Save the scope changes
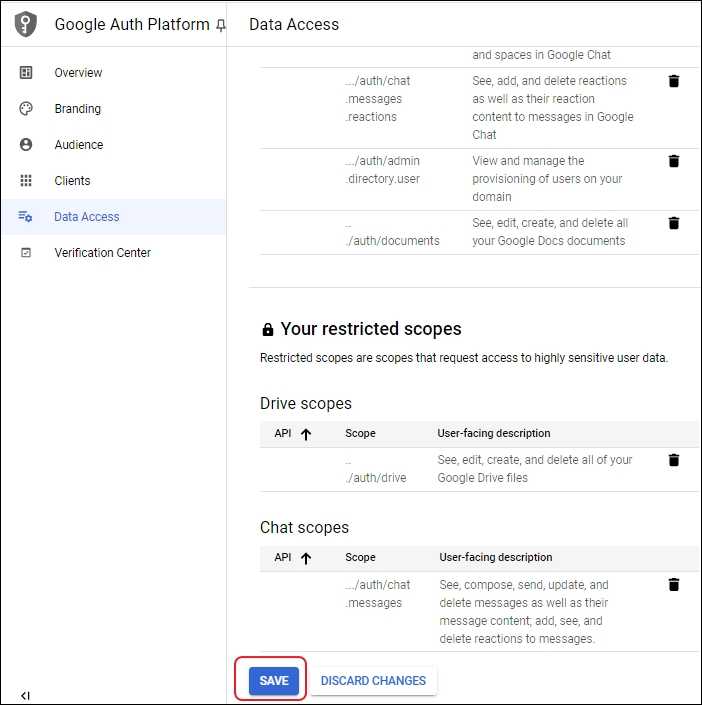The image size is (702, 705). click(274, 681)
